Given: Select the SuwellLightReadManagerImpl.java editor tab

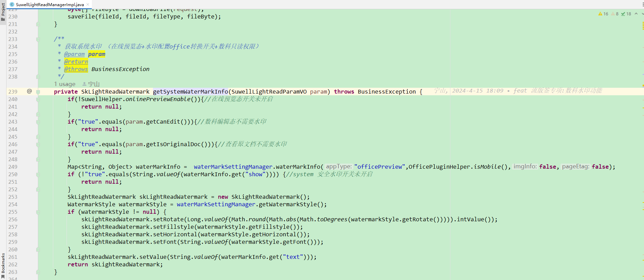Looking at the screenshot, I should click(50, 4).
